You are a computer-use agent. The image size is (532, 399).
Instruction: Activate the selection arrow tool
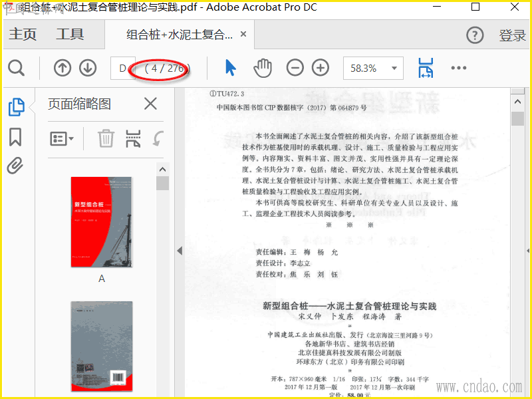(230, 68)
